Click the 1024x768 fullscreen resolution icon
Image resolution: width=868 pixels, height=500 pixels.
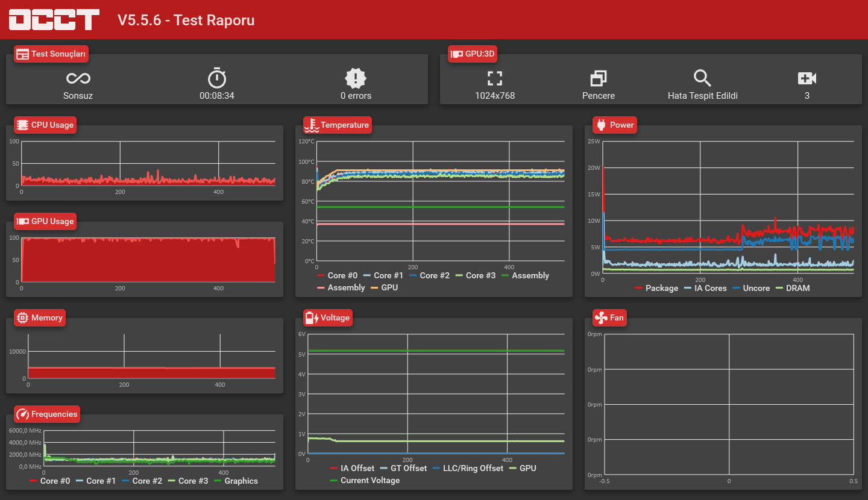(x=495, y=78)
